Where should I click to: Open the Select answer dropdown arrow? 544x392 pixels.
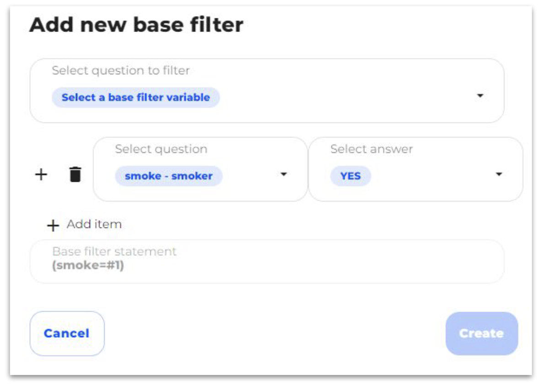499,175
